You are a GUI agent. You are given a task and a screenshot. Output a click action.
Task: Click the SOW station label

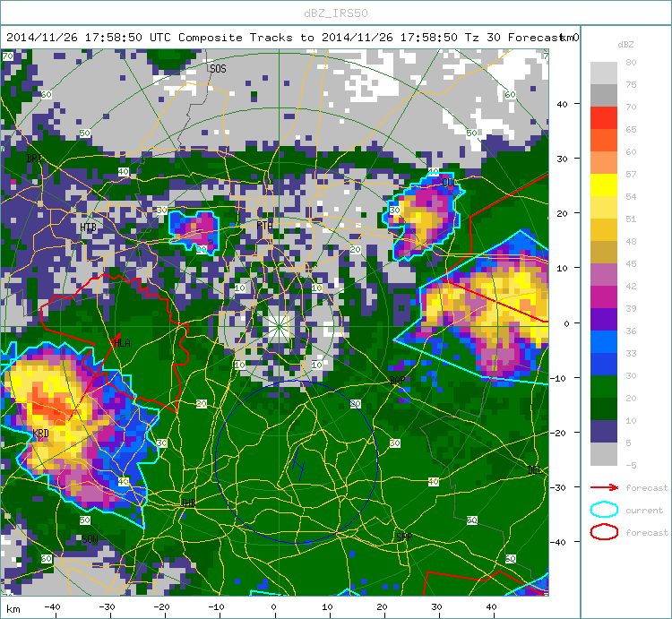(x=90, y=539)
